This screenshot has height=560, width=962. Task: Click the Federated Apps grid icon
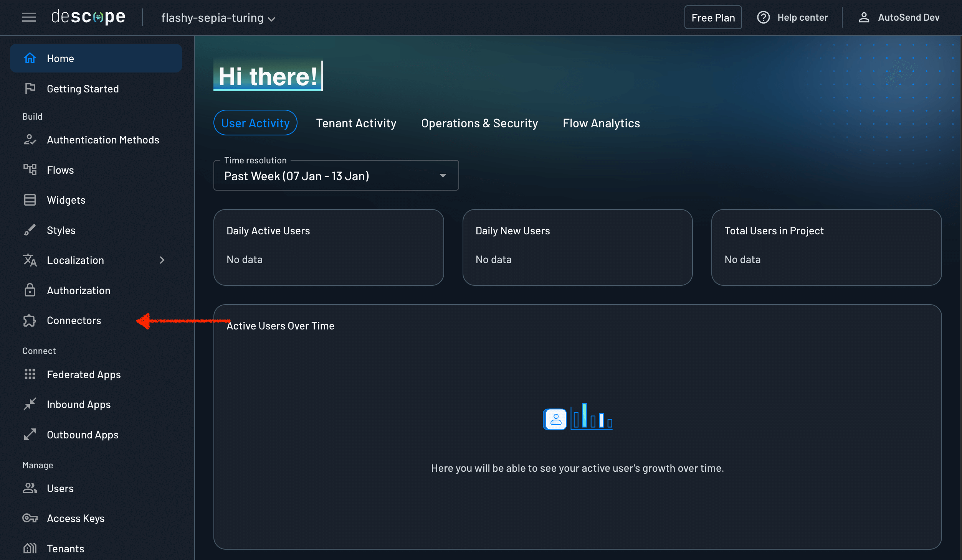[30, 374]
